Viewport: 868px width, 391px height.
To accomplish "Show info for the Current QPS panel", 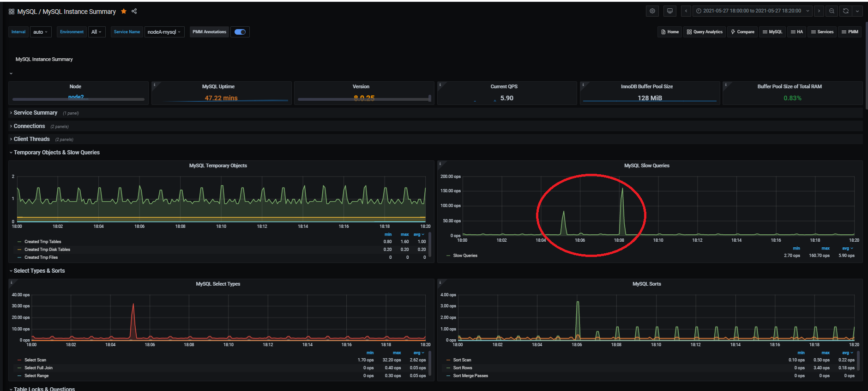I will coord(440,85).
